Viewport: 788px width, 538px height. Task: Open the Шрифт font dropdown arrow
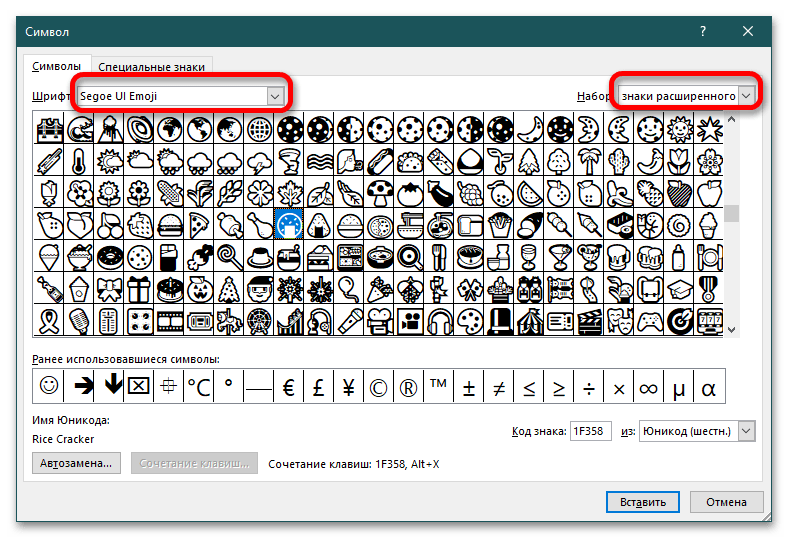coord(275,96)
